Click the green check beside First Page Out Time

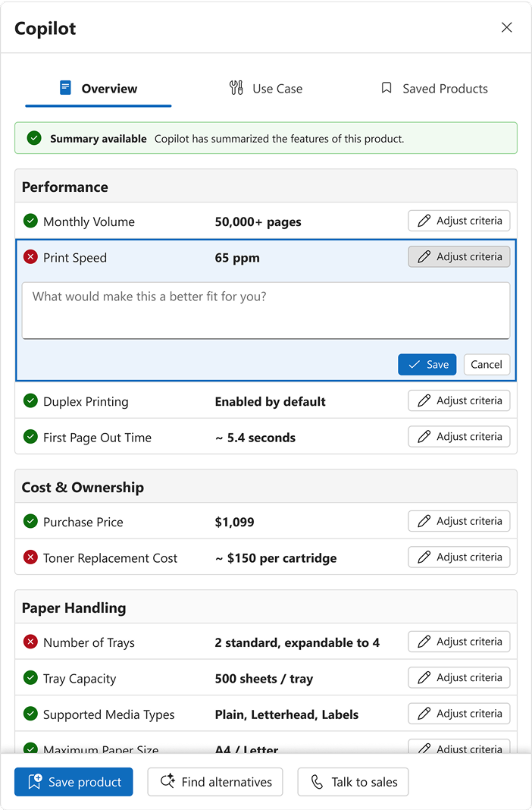(30, 437)
